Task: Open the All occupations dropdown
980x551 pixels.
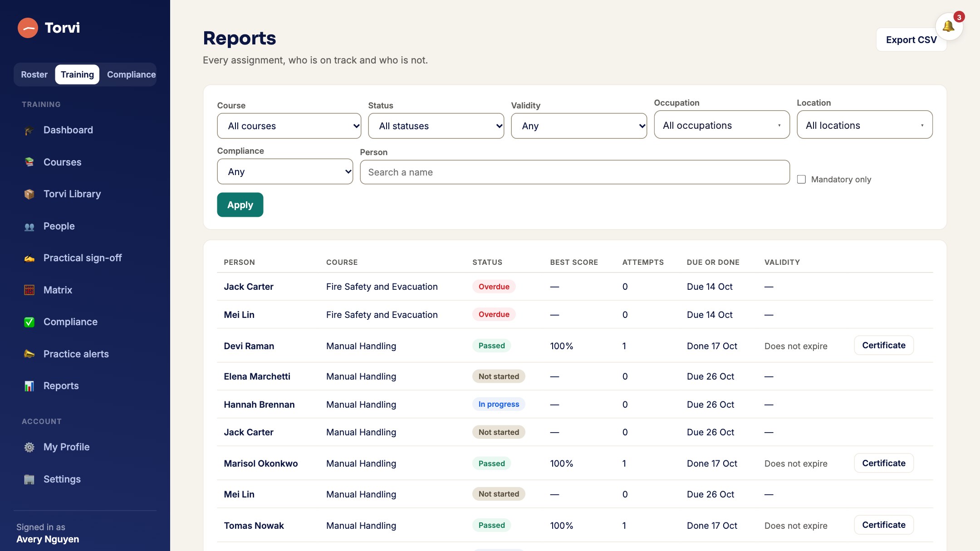Action: click(x=722, y=124)
